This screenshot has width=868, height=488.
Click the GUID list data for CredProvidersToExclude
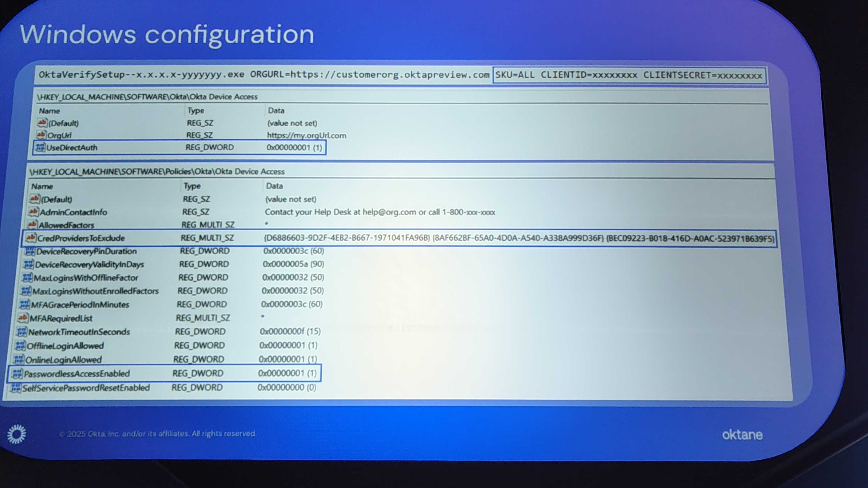[x=519, y=238]
